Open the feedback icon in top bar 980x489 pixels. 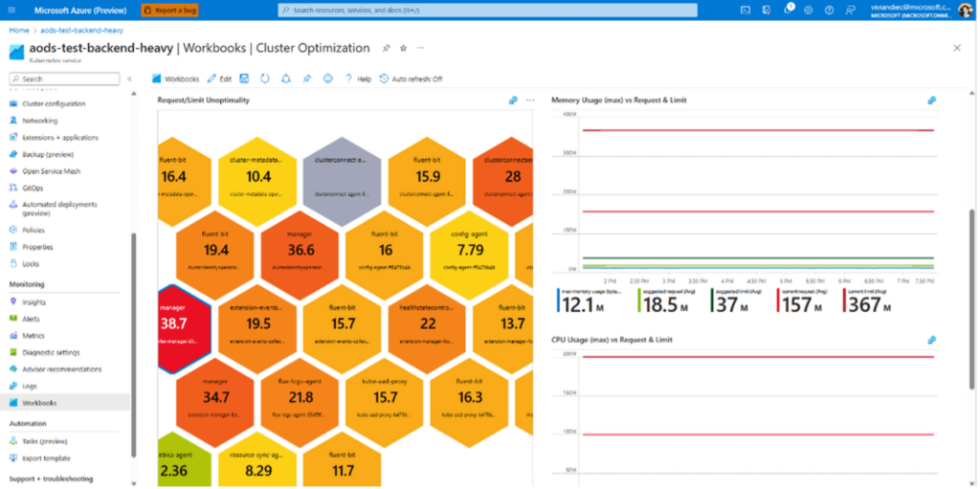point(850,10)
